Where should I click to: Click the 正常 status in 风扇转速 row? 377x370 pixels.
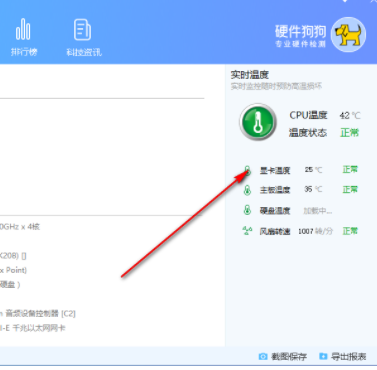(350, 231)
